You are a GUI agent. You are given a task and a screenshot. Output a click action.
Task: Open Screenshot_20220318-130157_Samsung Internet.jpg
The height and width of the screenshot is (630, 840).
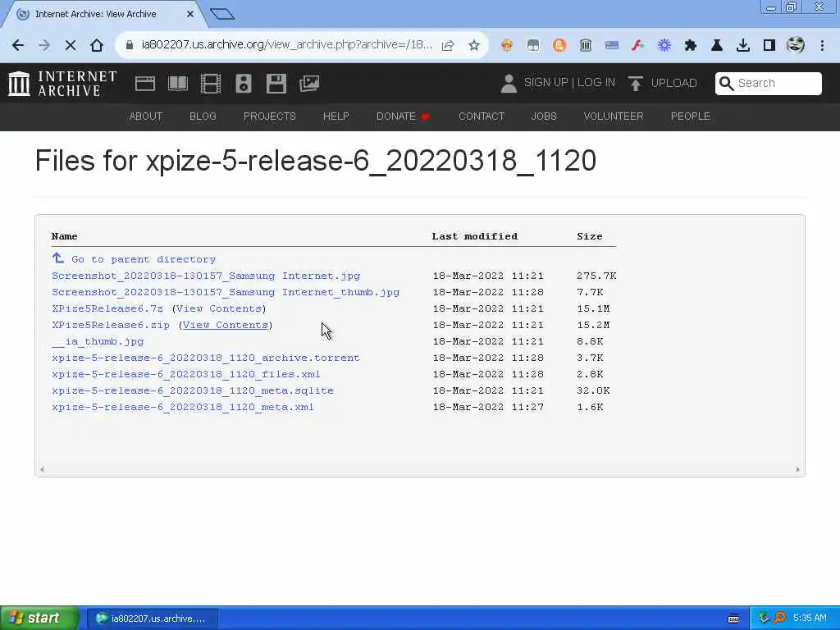pos(206,276)
